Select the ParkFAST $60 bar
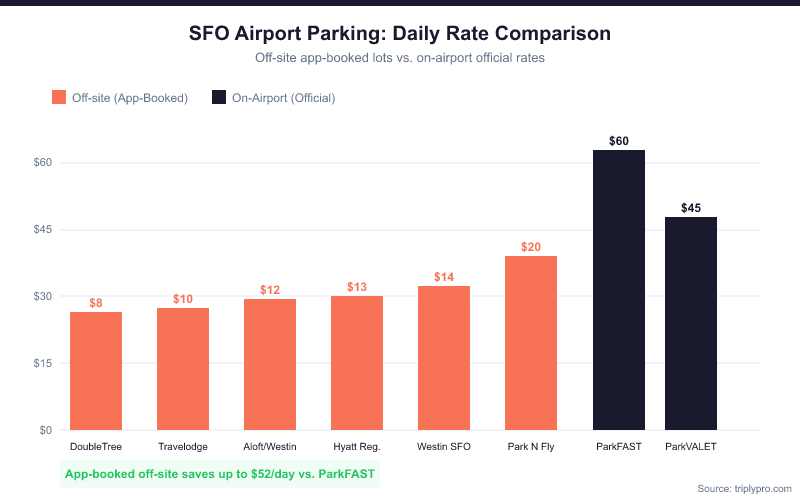The image size is (800, 500). tap(619, 290)
